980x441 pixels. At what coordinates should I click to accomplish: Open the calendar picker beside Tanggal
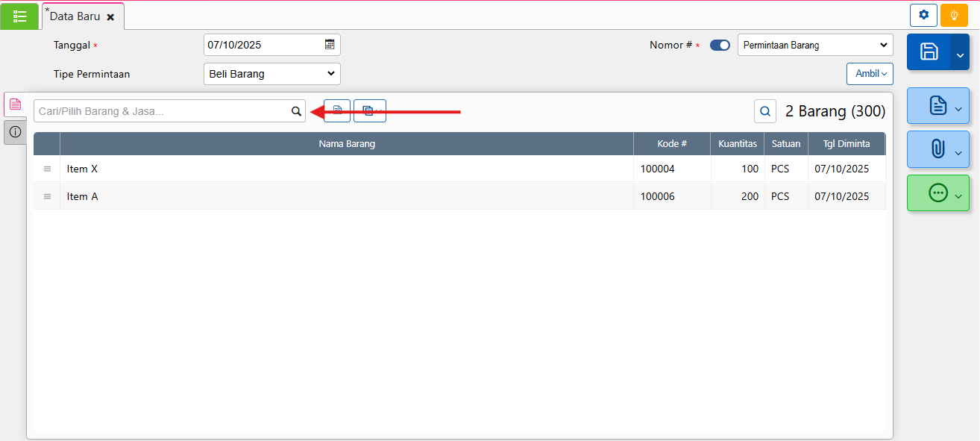pyautogui.click(x=330, y=45)
